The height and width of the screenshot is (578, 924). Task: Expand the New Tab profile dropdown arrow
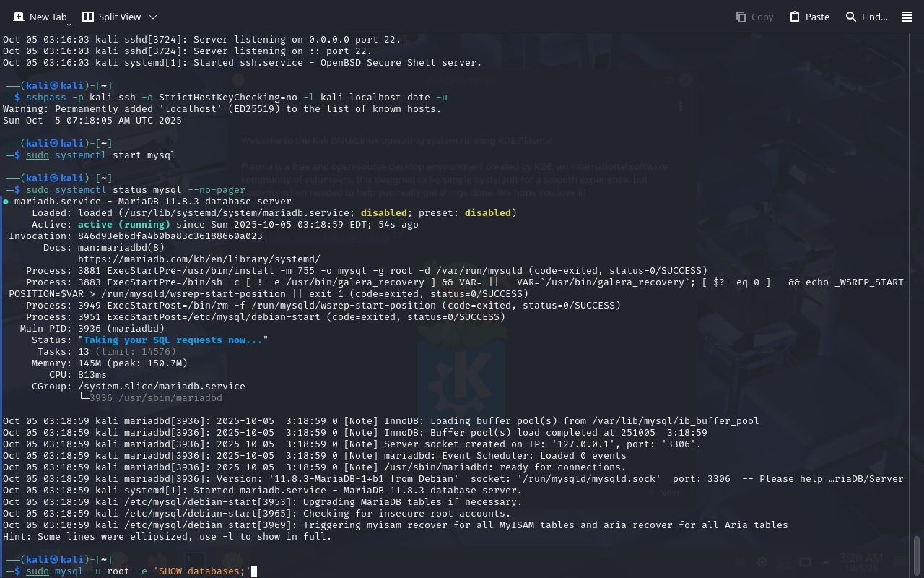[x=69, y=25]
